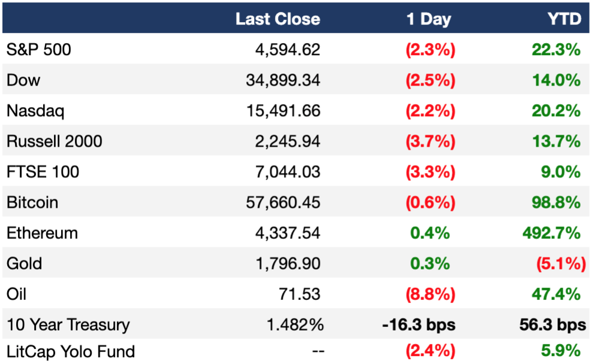Click the YTD column header

(x=564, y=19)
